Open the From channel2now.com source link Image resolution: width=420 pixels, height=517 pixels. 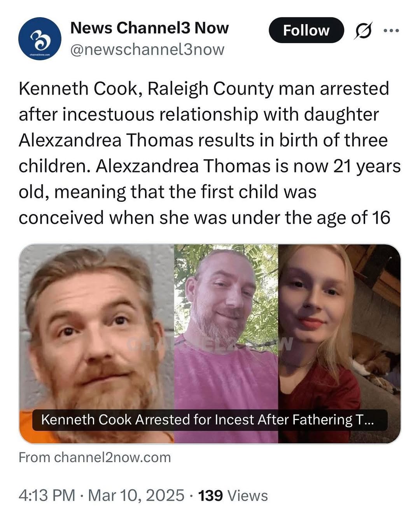94,457
